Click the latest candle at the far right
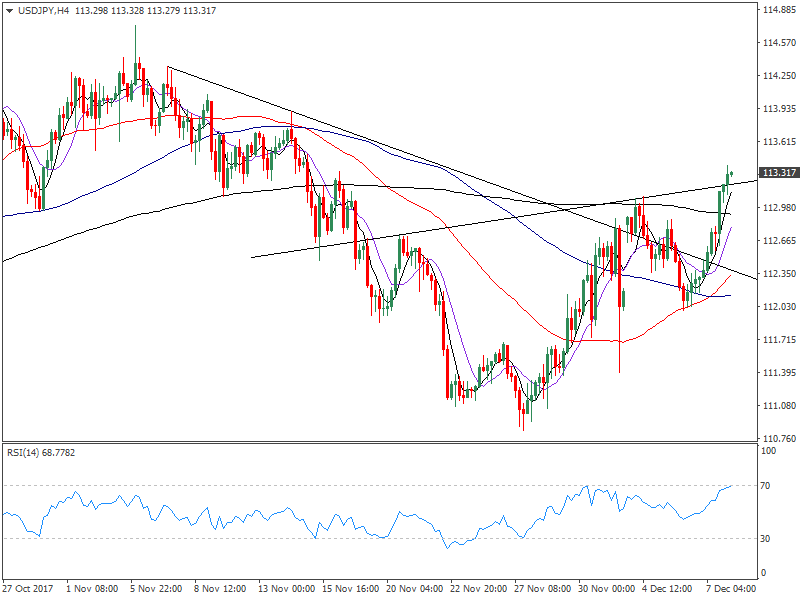The height and width of the screenshot is (600, 800). click(x=732, y=174)
